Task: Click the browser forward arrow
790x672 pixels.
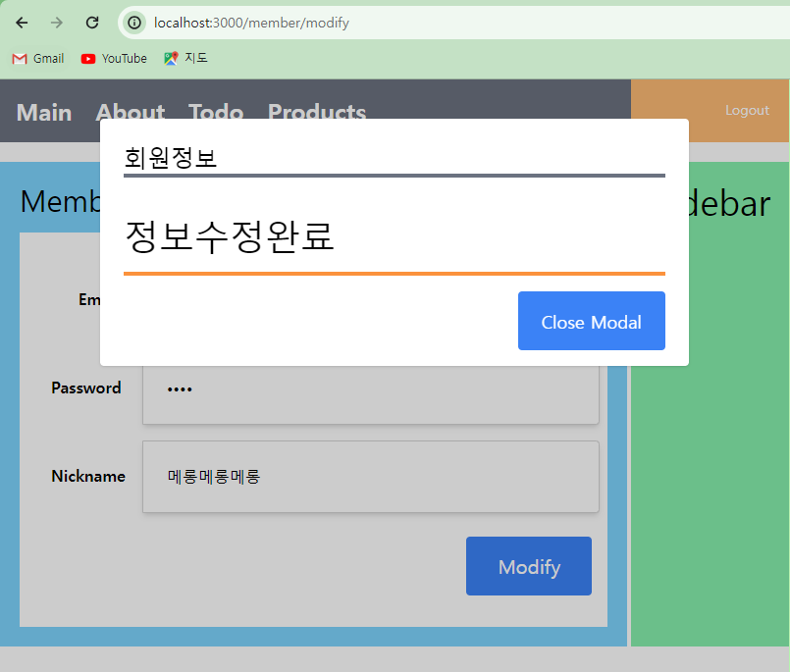Action: [x=57, y=23]
